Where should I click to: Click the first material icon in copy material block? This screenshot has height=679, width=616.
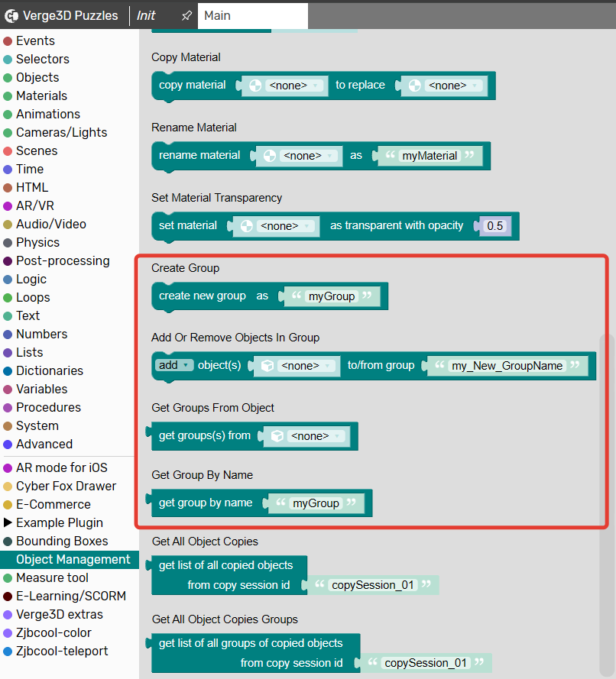(255, 86)
